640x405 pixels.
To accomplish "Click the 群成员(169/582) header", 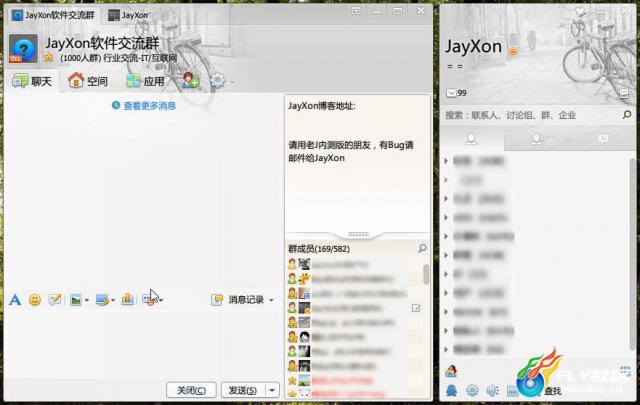I will [319, 249].
